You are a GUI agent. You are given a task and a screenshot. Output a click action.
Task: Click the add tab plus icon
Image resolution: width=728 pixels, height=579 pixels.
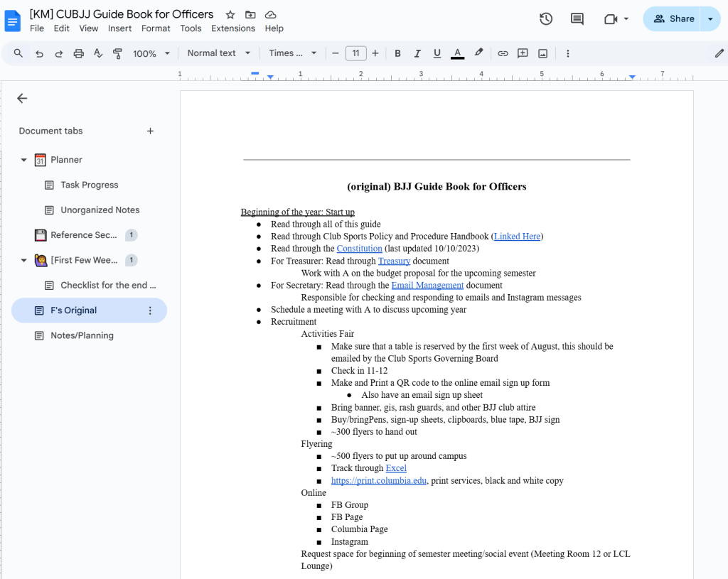pos(150,131)
